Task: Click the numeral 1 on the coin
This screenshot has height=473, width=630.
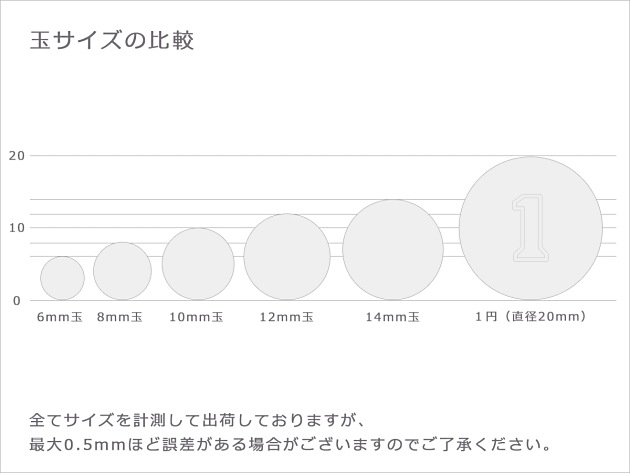Action: pyautogui.click(x=531, y=228)
